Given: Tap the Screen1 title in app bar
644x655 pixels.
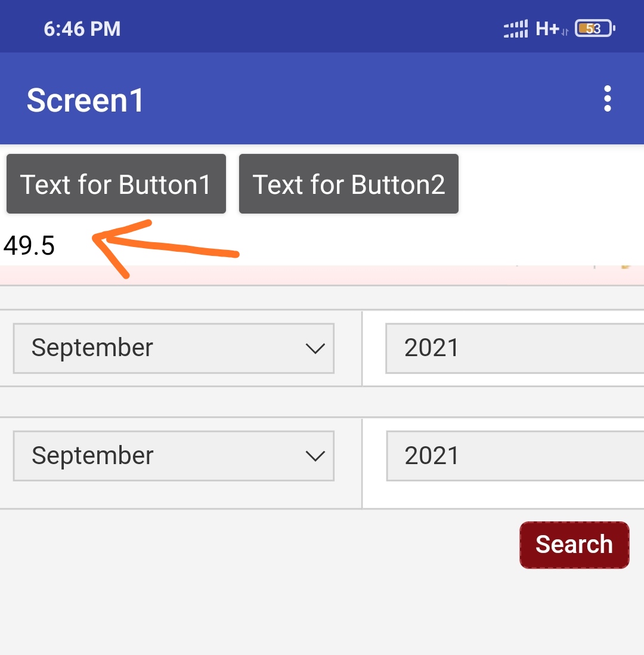Looking at the screenshot, I should click(x=85, y=100).
